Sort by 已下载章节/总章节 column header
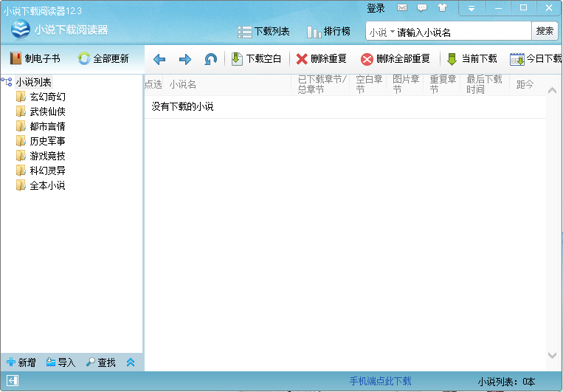Viewport: 563px width, 392px height. [x=322, y=84]
